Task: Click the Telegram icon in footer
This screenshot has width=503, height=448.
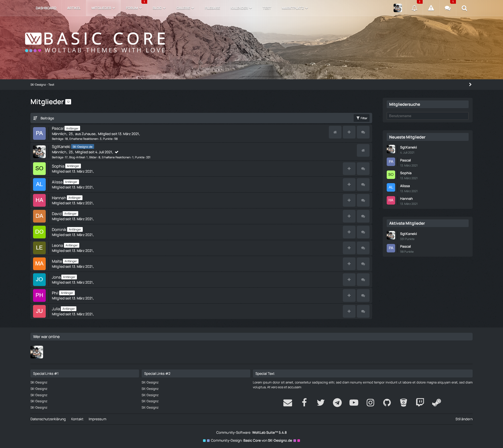Action: [337, 403]
